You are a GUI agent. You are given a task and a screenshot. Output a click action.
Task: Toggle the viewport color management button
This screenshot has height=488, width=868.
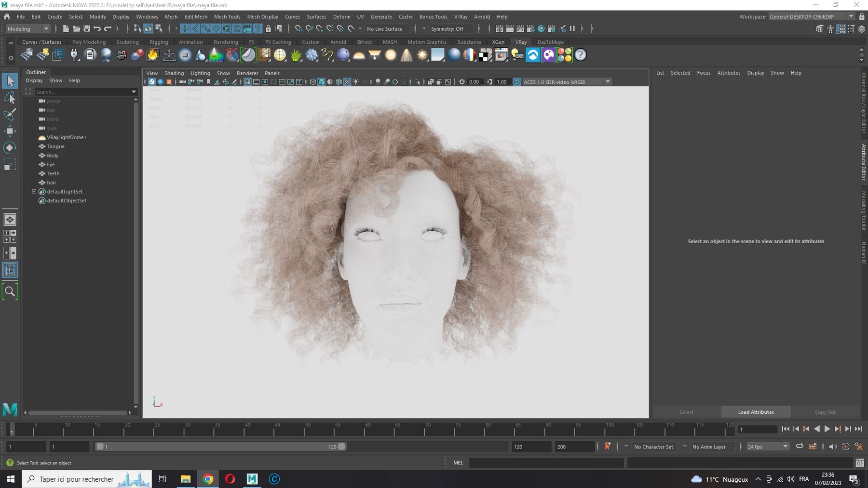pos(517,82)
